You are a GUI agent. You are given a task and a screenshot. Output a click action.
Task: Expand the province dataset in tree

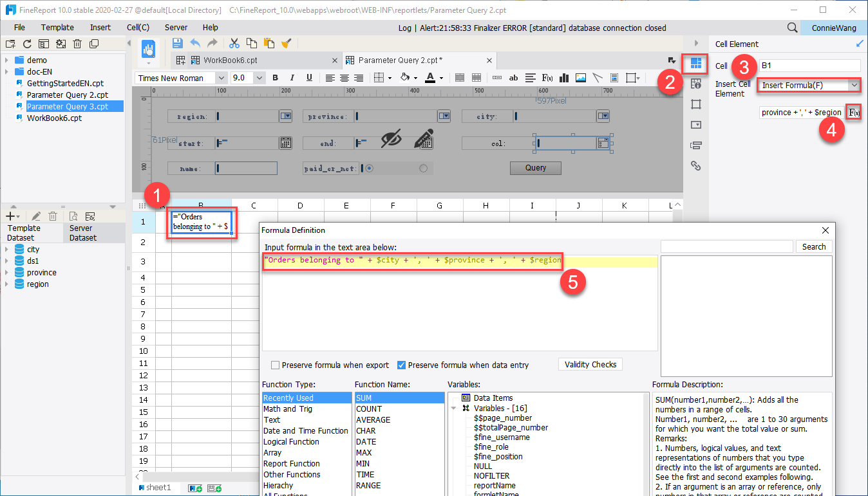pyautogui.click(x=6, y=272)
